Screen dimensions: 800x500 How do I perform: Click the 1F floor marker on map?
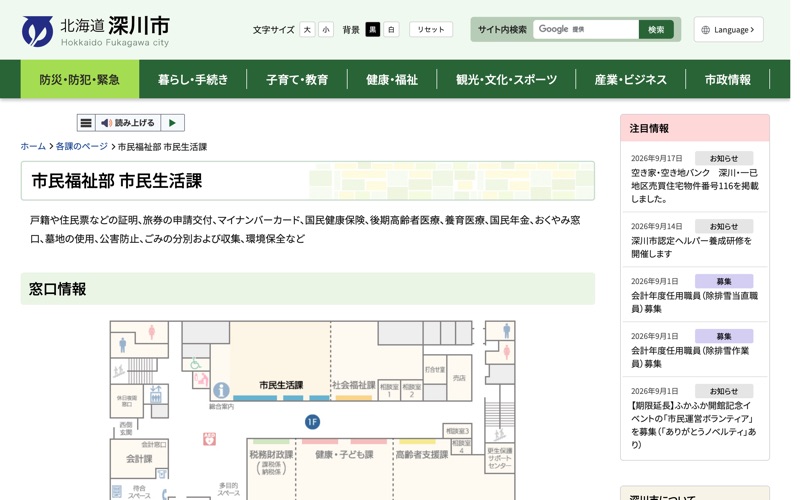(312, 422)
